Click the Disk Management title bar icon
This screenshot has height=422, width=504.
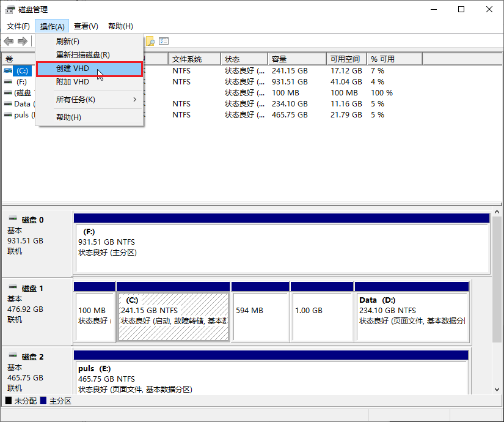(x=10, y=10)
